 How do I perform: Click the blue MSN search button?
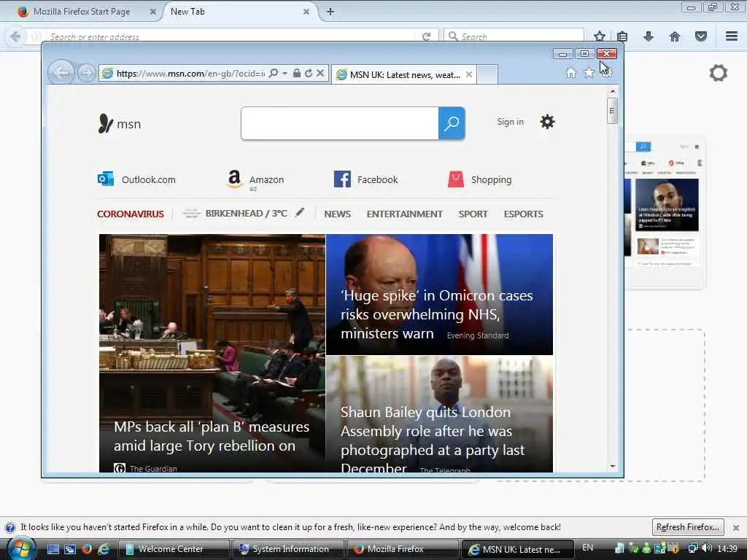coord(451,123)
